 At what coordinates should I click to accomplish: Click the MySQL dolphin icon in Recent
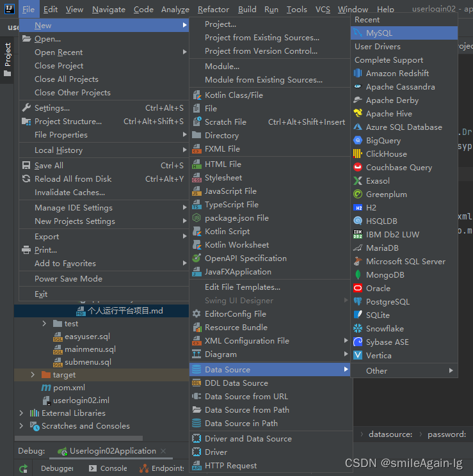pos(358,33)
